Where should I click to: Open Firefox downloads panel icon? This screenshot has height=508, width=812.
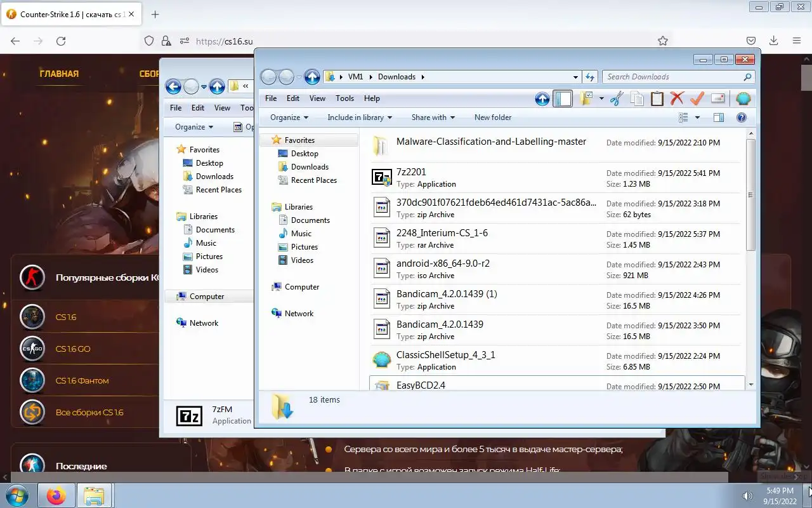coord(773,41)
